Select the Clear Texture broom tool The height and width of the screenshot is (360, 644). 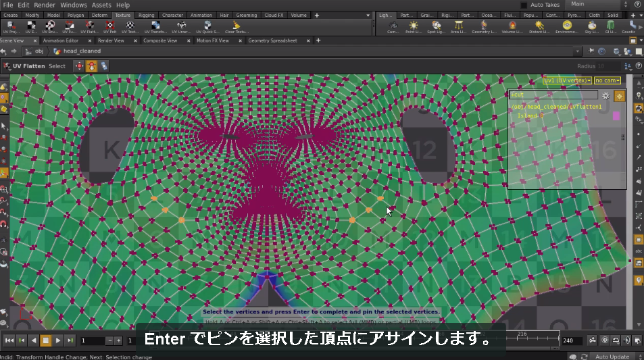[x=236, y=27]
